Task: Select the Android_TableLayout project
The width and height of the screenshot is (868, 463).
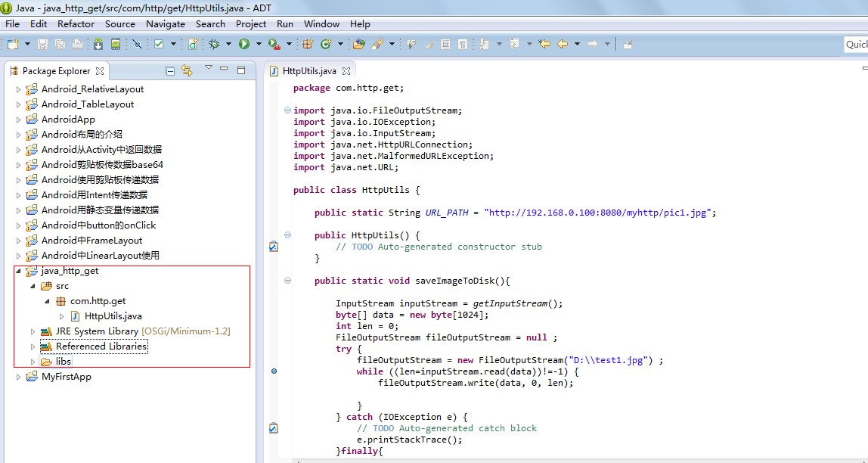Action: (x=88, y=104)
